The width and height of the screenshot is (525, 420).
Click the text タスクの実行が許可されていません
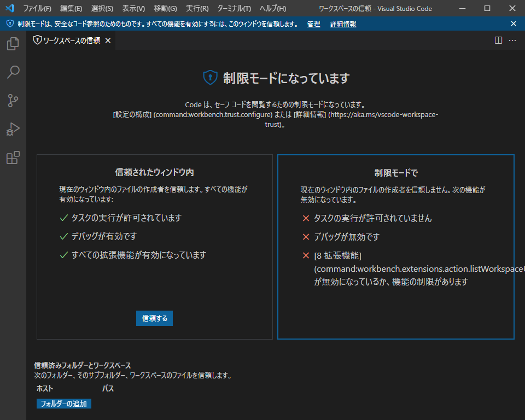pos(372,218)
